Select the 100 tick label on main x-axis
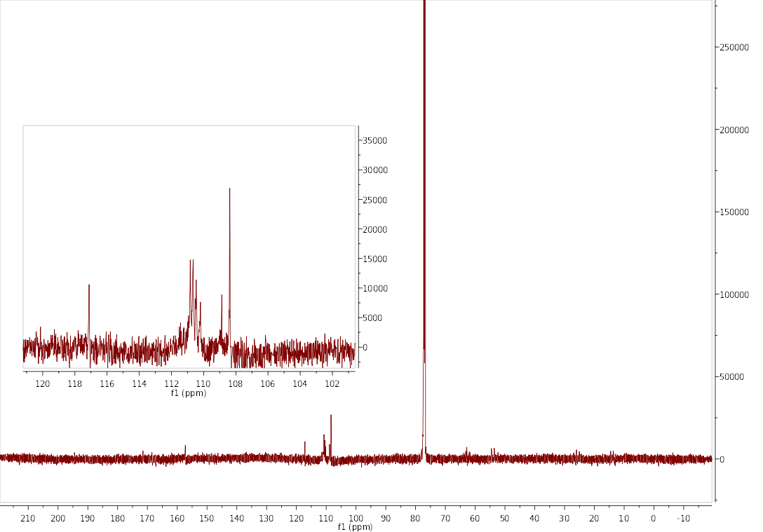Image resolution: width=763 pixels, height=532 pixels. click(356, 519)
